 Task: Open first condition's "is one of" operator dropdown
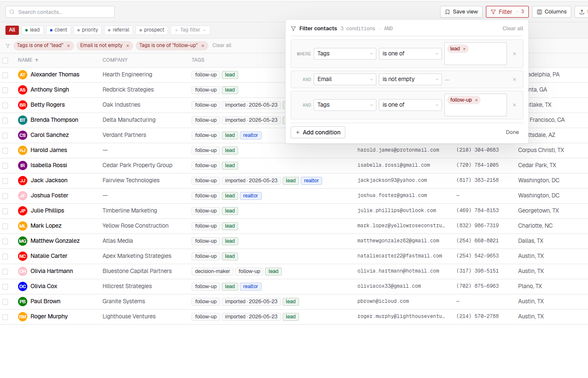(410, 54)
